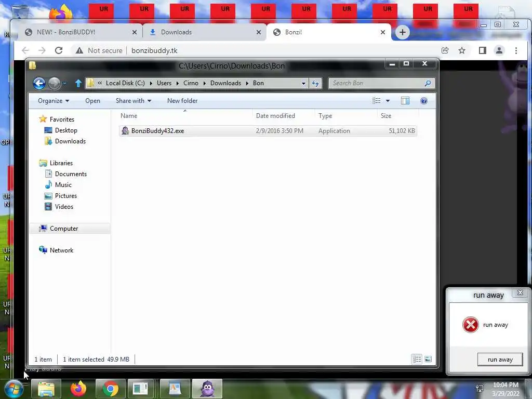Click the chevron after Downloads in breadcrumb
The height and width of the screenshot is (399, 532).
point(247,83)
